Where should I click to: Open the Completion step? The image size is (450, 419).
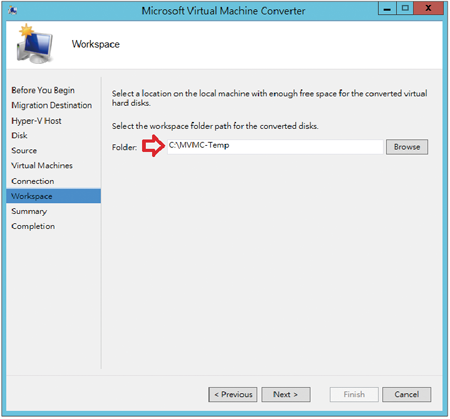pyautogui.click(x=33, y=226)
